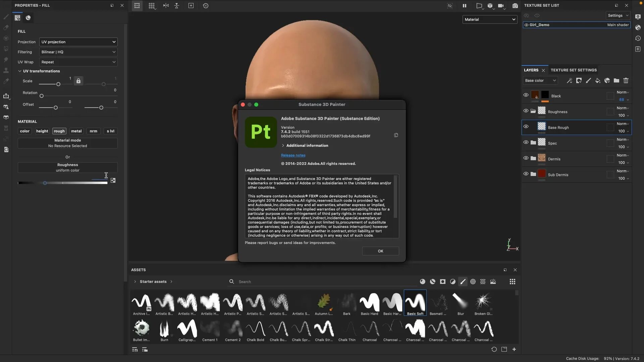
Task: Select the Layers tab
Action: 531,70
